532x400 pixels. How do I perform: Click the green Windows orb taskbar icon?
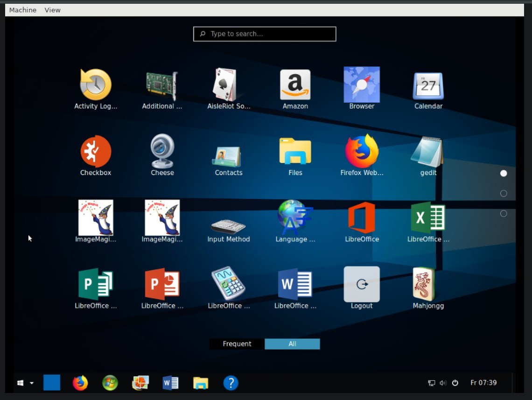click(x=110, y=383)
